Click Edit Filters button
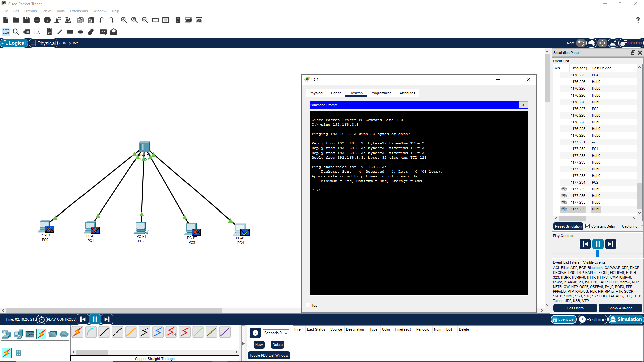The width and height of the screenshot is (644, 362). click(575, 308)
